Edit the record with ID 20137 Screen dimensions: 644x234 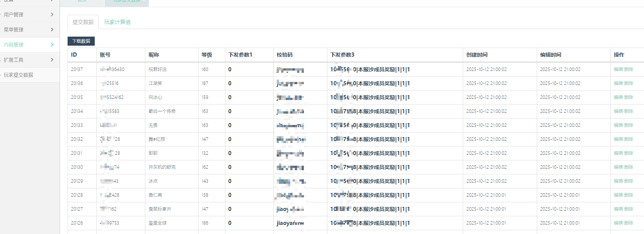(x=618, y=69)
